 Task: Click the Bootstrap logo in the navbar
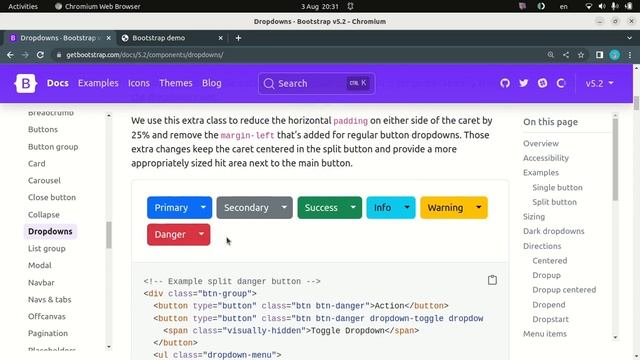tap(26, 83)
